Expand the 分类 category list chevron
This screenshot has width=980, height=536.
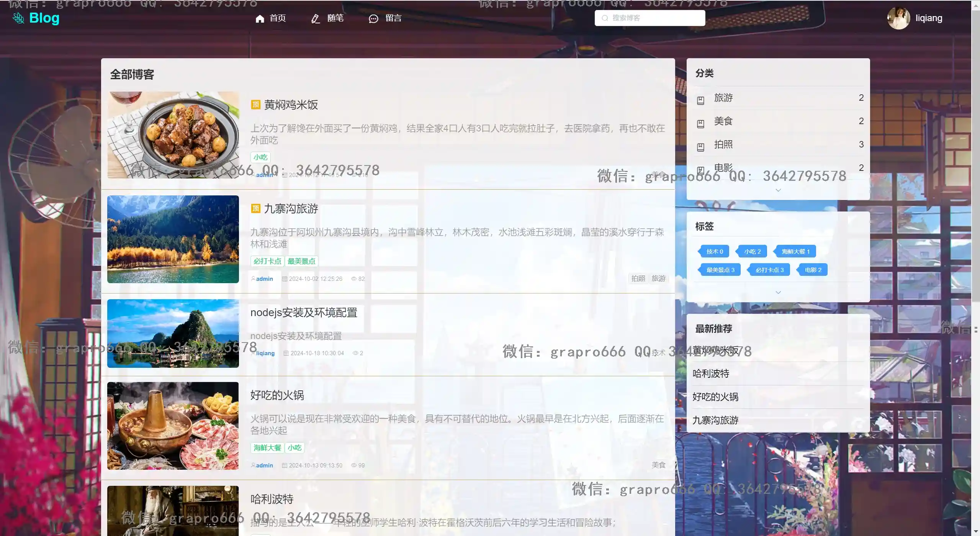click(778, 190)
